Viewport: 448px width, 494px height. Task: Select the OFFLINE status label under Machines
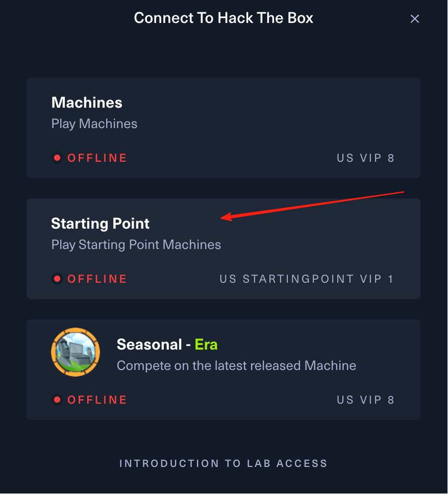[97, 158]
